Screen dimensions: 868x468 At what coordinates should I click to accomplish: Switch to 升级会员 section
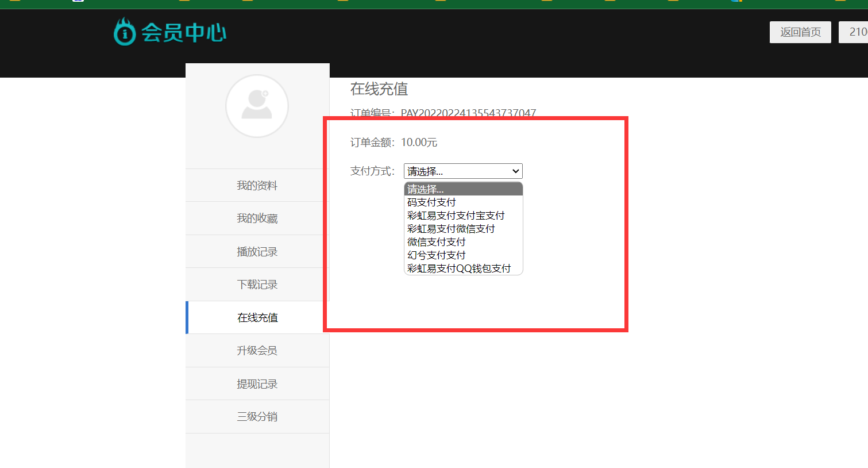pyautogui.click(x=257, y=350)
